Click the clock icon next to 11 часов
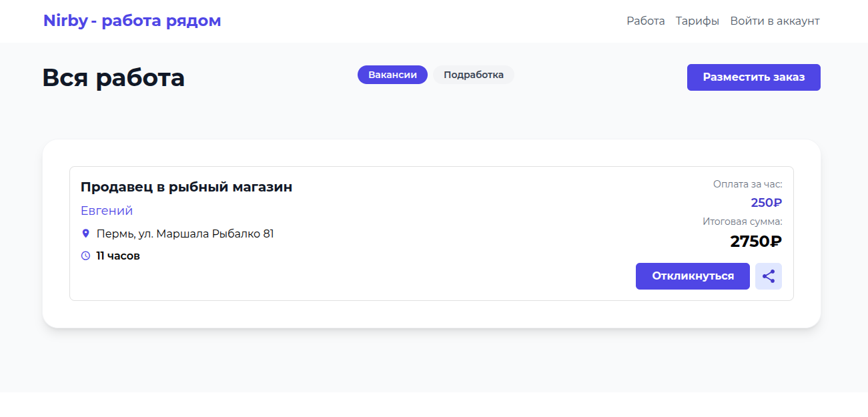The width and height of the screenshot is (868, 417). pos(85,255)
